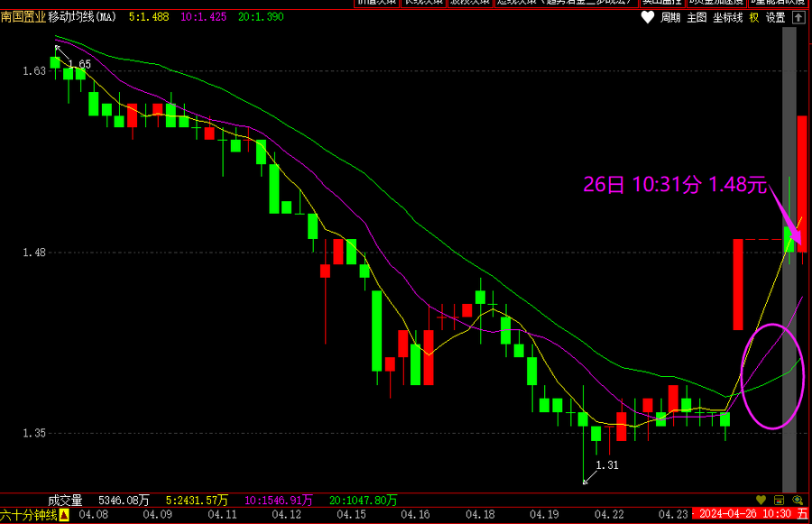
Task: Click the 04.12 date on time axis
Action: (286, 515)
